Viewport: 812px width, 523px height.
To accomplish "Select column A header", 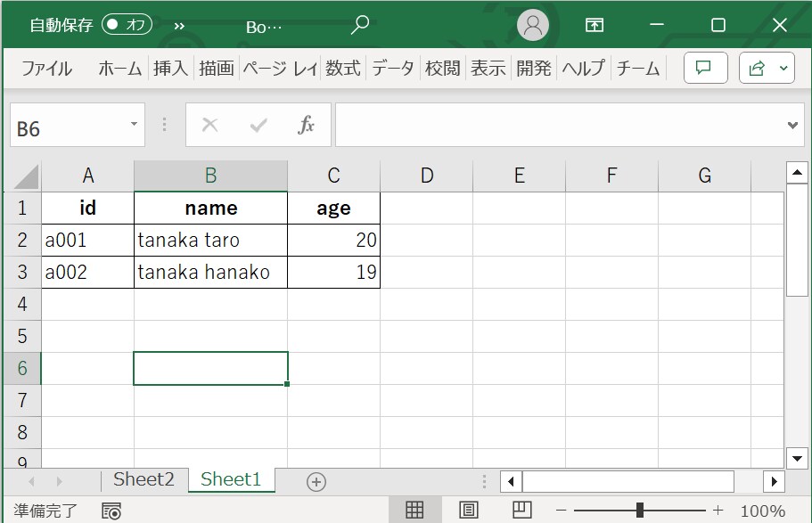I will [88, 176].
